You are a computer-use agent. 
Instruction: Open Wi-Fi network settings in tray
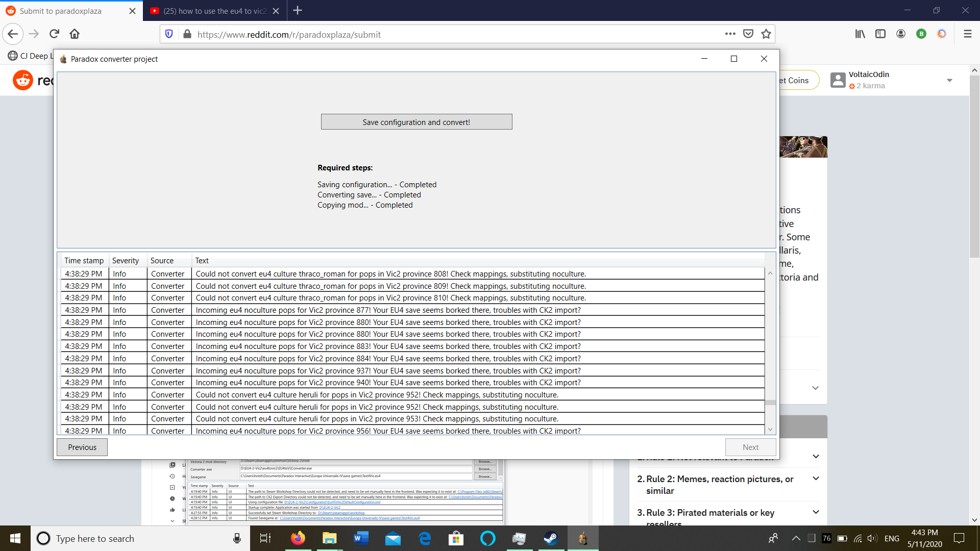[x=857, y=538]
